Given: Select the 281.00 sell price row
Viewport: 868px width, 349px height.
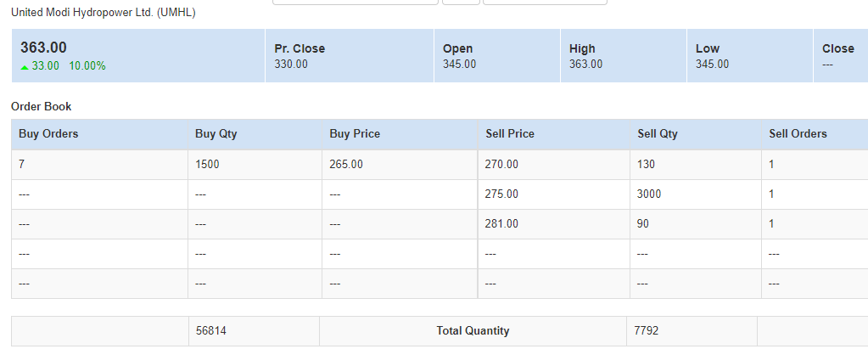Looking at the screenshot, I should (x=440, y=224).
